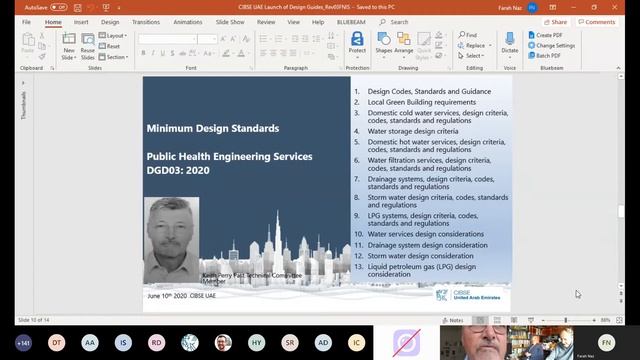This screenshot has height=360, width=640.
Task: Click the HY participant avatar
Action: pyautogui.click(x=256, y=343)
